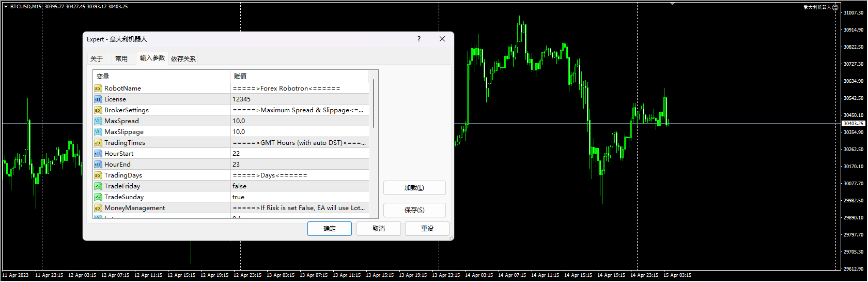This screenshot has height=282, width=868.
Task: Open the 依存关系 tab
Action: [183, 58]
